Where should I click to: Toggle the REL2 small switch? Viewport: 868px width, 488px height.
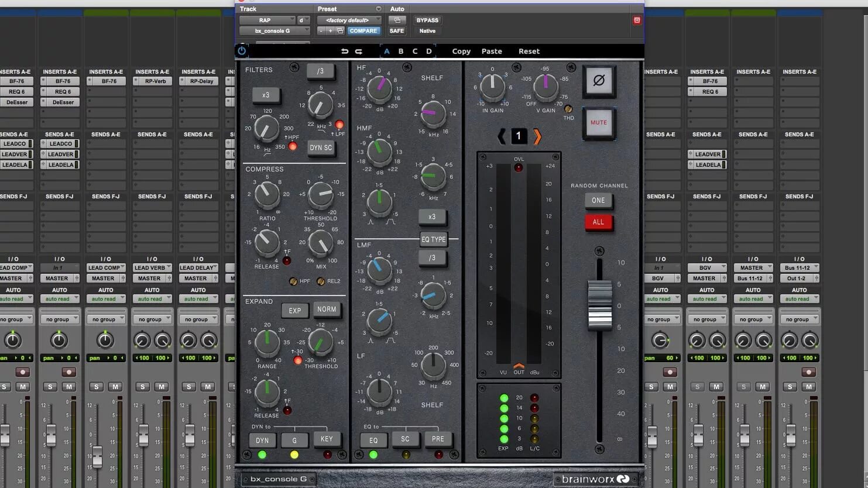(321, 281)
